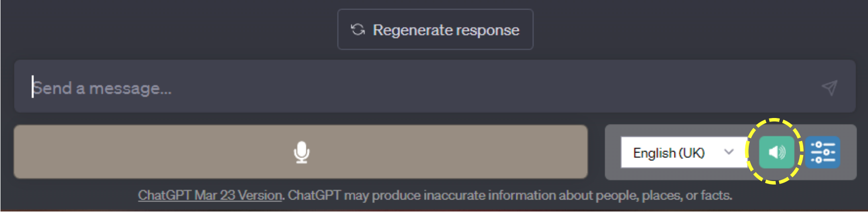This screenshot has height=217, width=868.
Task: Click the sound waves on the speaker icon
Action: coord(782,152)
